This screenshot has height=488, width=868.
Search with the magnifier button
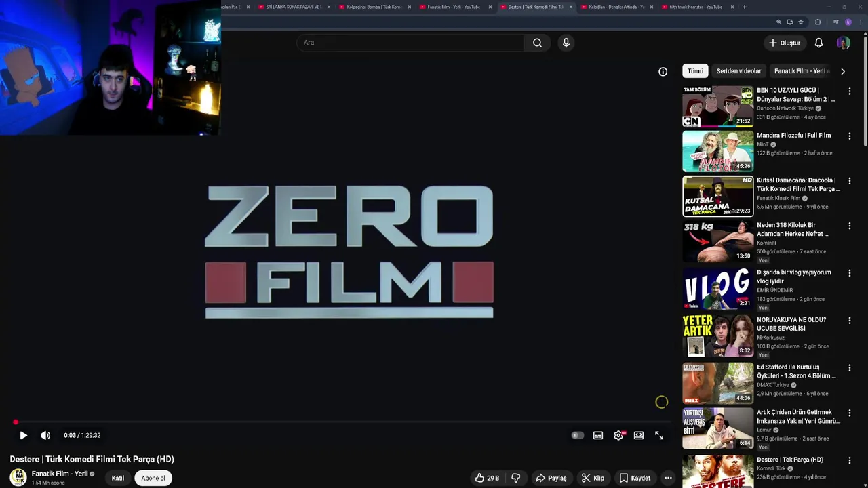[x=537, y=43]
